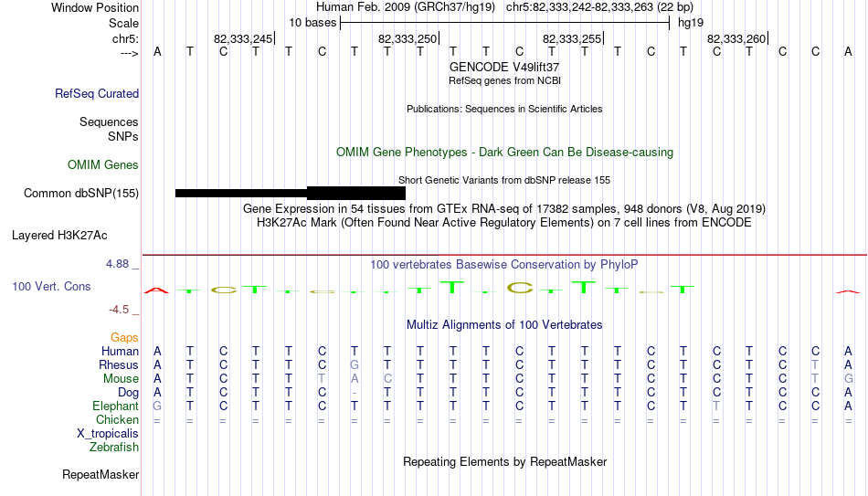Click the orange Gaps label
This screenshot has width=868, height=496.
pos(124,338)
